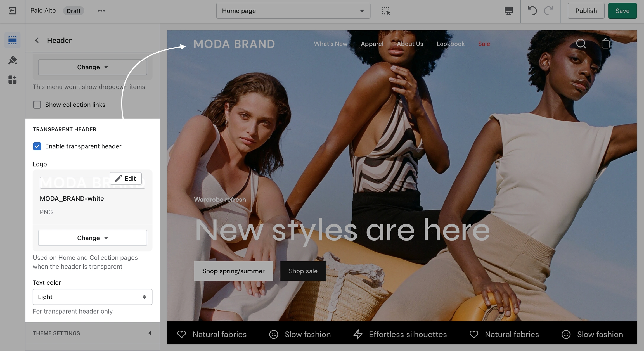Viewport: 644px width, 351px height.
Task: Click the undo arrow
Action: pos(532,11)
